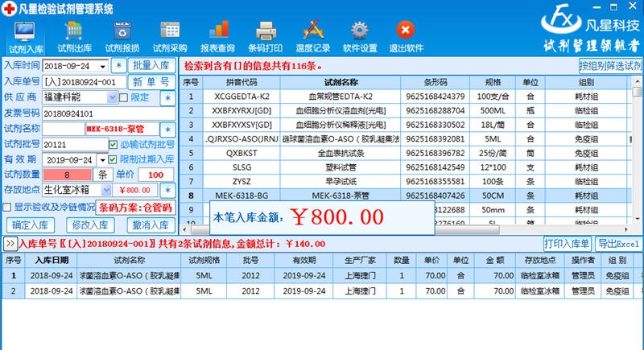Click the 修改入库 button

90,225
